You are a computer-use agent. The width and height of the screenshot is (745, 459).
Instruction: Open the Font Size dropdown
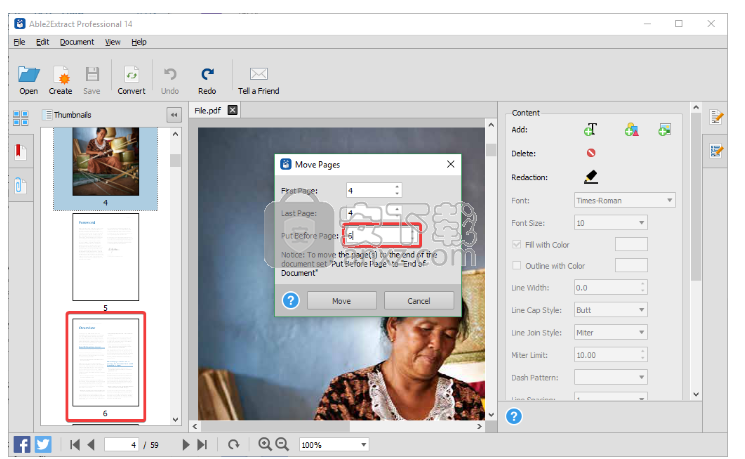[611, 223]
